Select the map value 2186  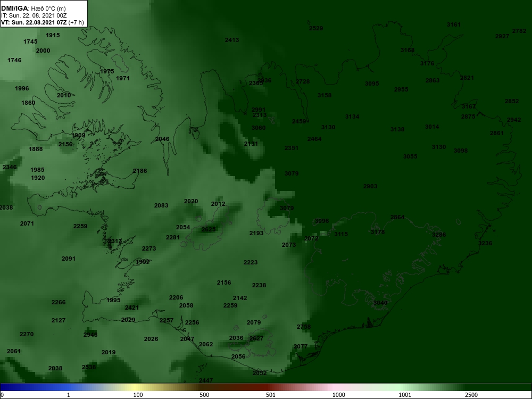point(140,171)
